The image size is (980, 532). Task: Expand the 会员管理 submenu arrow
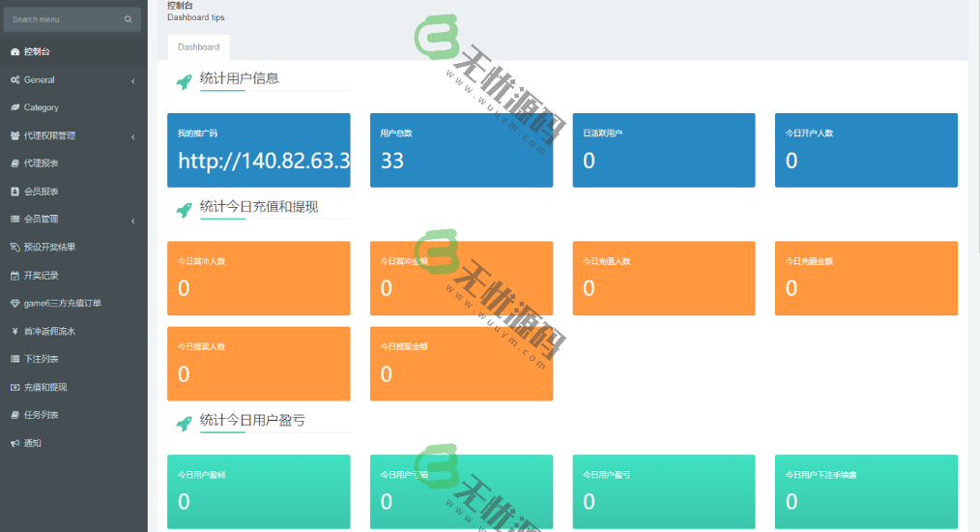pos(132,221)
